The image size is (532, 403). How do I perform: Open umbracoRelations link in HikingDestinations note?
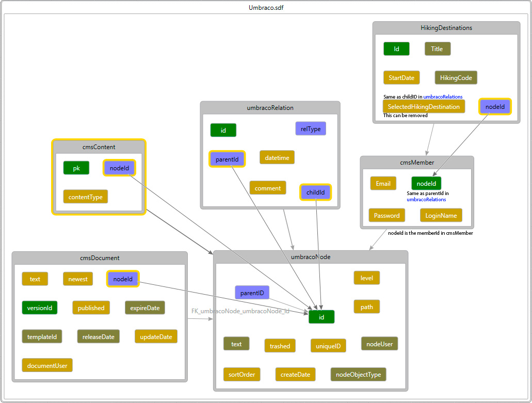point(443,96)
